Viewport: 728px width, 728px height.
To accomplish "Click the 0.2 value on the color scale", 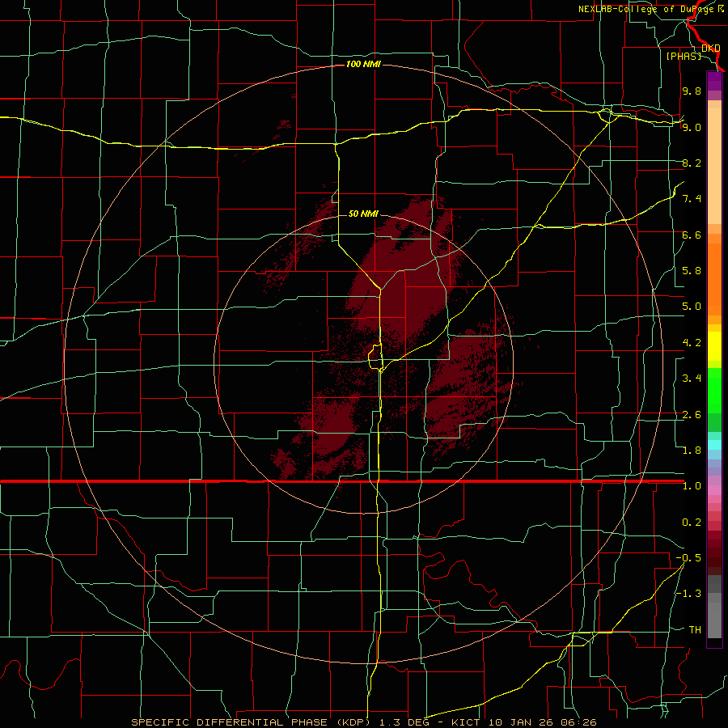I will tap(692, 523).
